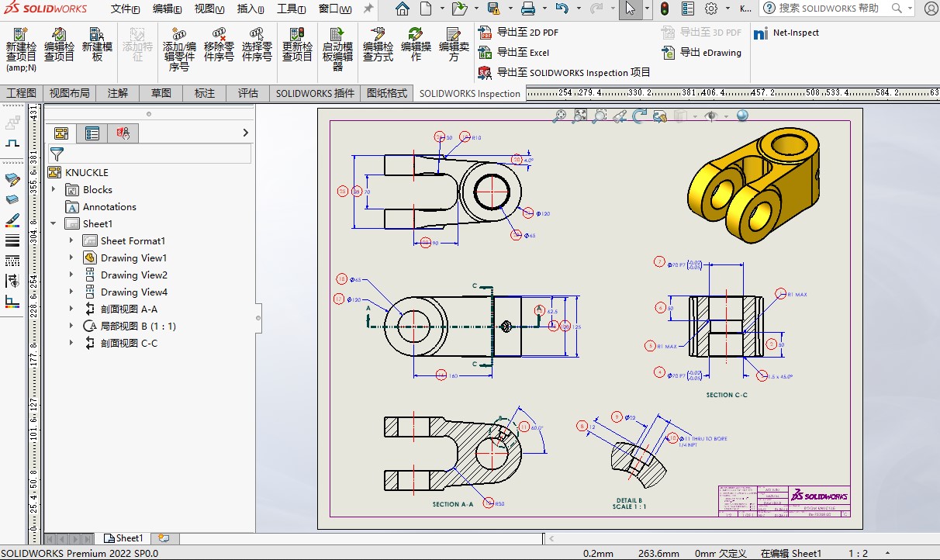Click 编辑检查项目 (Edit Inspection Project) icon
This screenshot has height=560, width=940.
click(x=59, y=34)
